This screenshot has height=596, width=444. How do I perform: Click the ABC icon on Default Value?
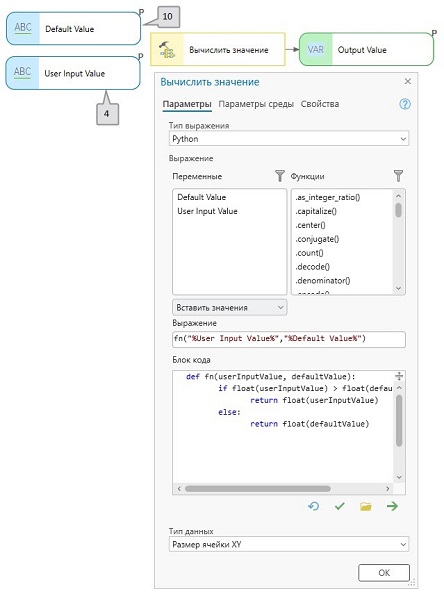(23, 28)
